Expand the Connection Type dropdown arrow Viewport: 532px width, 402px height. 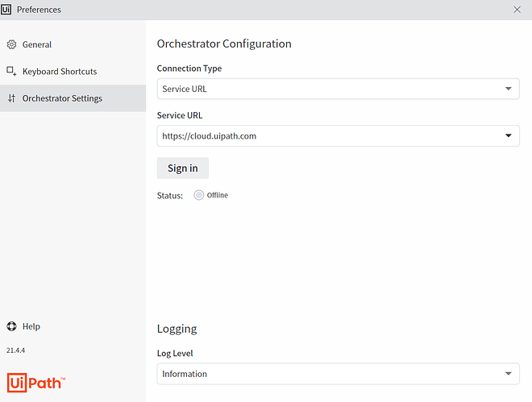(508, 89)
